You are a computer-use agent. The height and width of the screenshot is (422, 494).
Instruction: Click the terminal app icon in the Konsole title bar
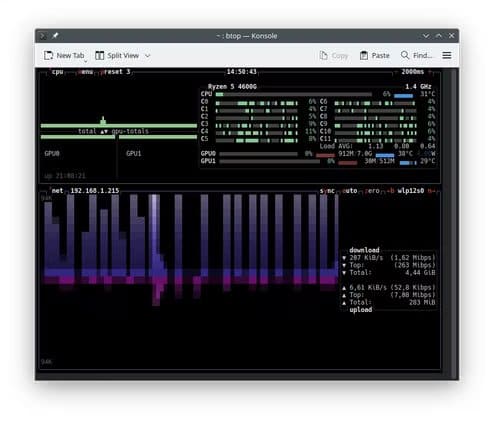tap(43, 36)
